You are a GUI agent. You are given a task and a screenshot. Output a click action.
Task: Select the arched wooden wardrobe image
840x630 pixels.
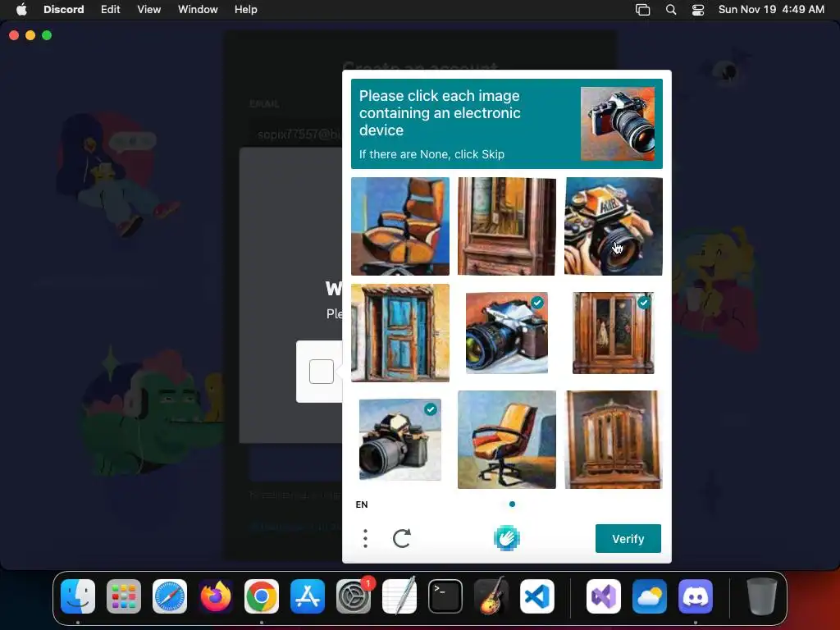[614, 440]
